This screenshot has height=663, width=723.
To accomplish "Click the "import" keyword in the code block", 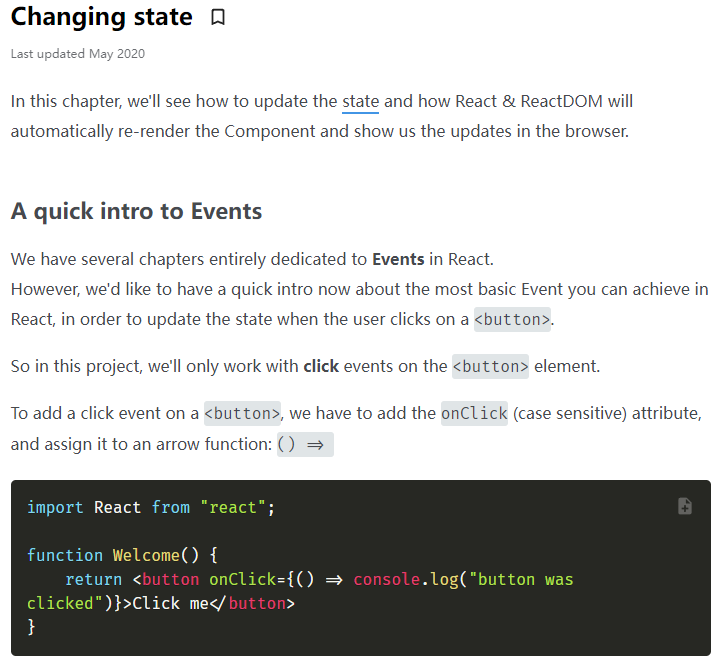I will click(56, 507).
